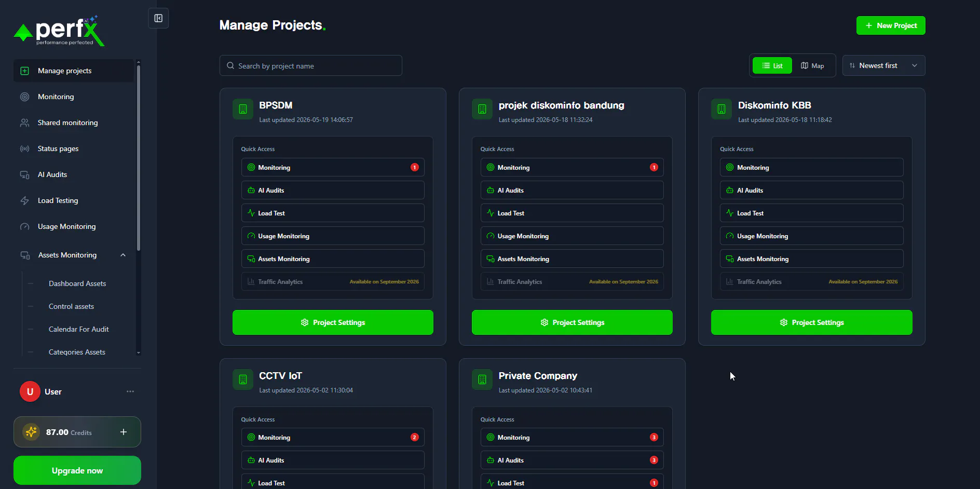Open the Private Company building icon
The width and height of the screenshot is (980, 489).
click(482, 379)
